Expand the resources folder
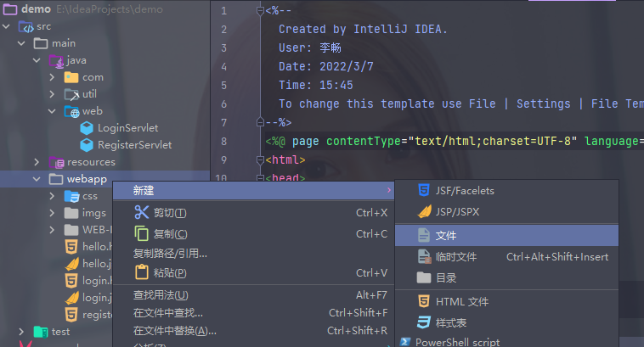This screenshot has height=347, width=644. [x=37, y=162]
